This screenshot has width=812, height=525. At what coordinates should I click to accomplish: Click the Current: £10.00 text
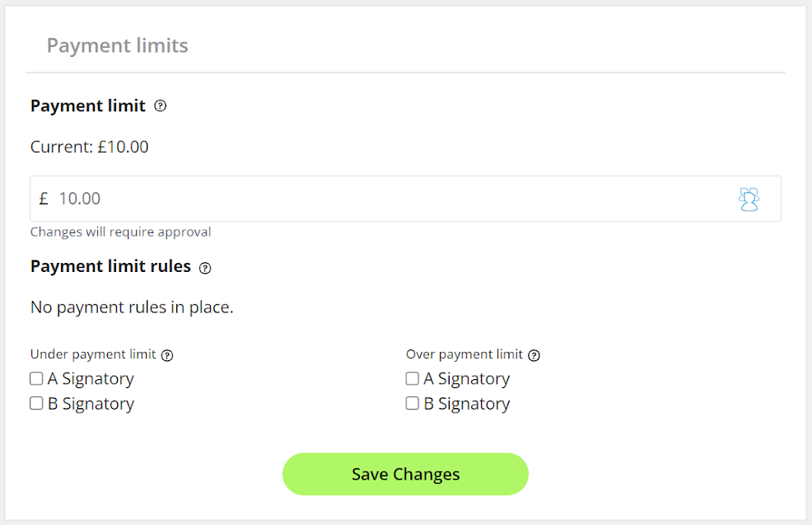[x=88, y=147]
